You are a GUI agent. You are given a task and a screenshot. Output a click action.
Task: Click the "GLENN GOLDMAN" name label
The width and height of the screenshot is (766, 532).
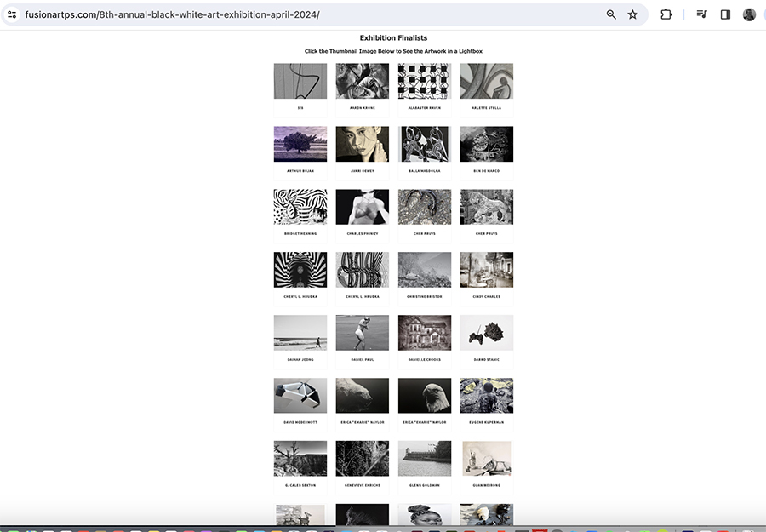point(425,485)
